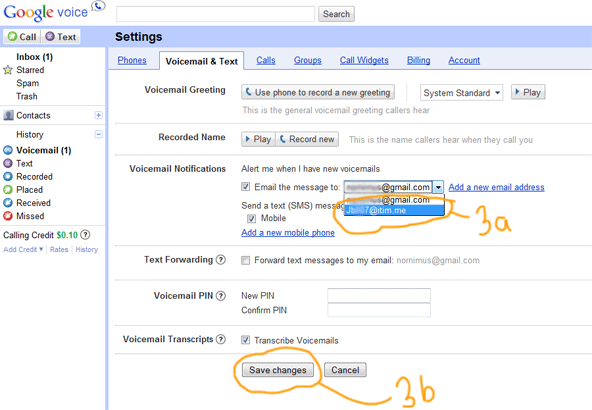Select the gmail.com option in dropdown list
Screen dimensions: 592x410
(x=394, y=200)
